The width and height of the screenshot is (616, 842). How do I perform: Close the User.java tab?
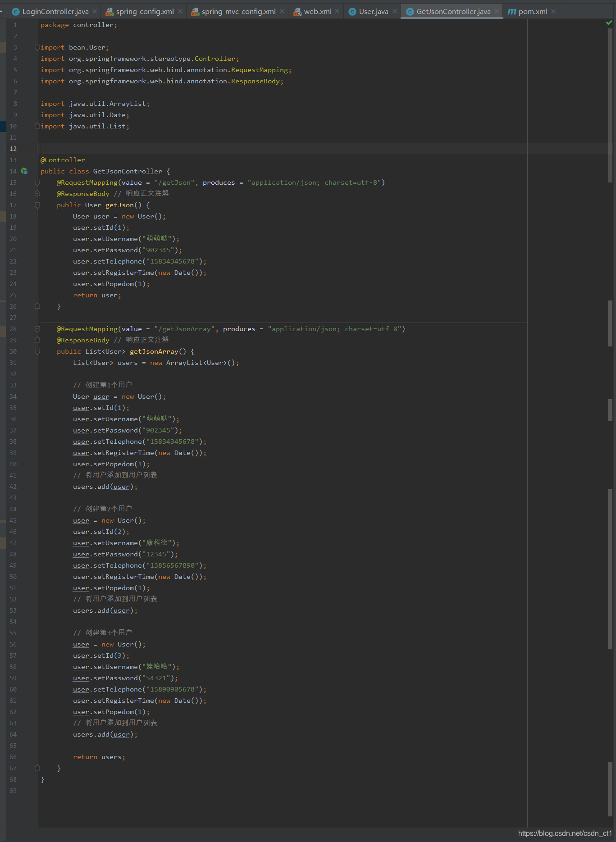[395, 11]
